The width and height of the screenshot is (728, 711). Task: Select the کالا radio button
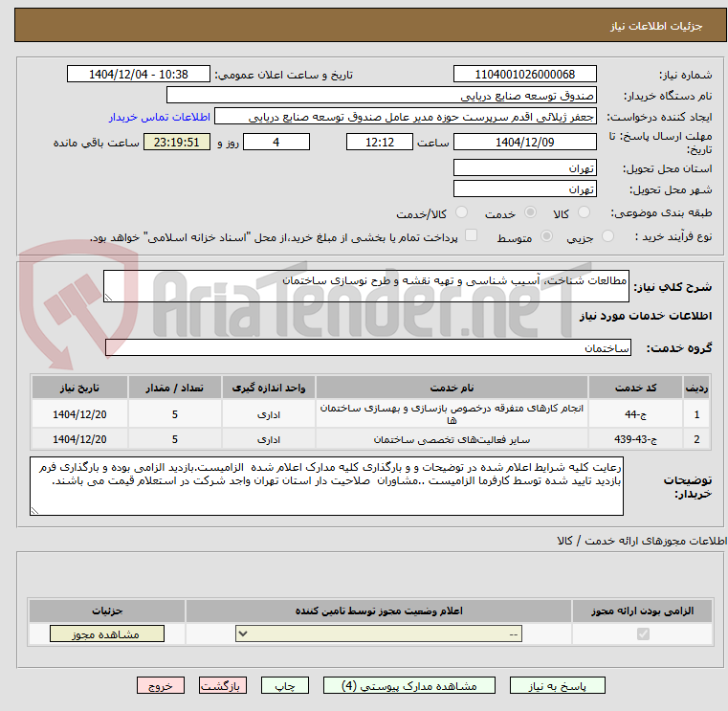click(x=584, y=212)
